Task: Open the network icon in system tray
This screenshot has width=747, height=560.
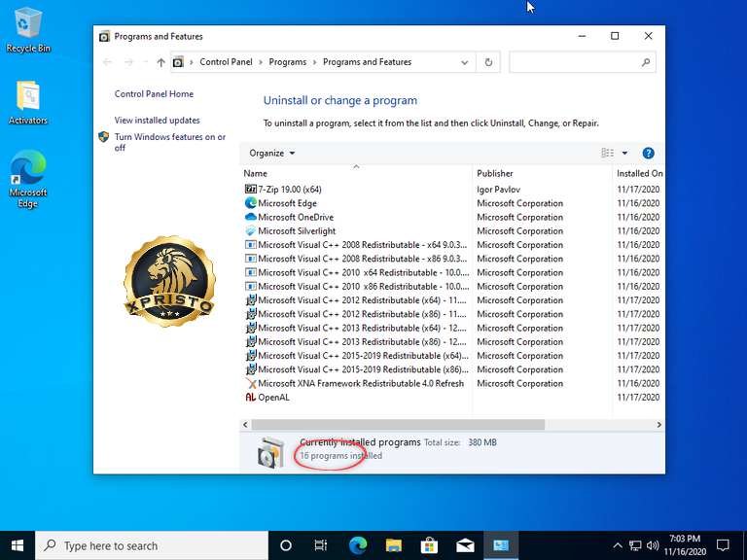Action: (635, 545)
